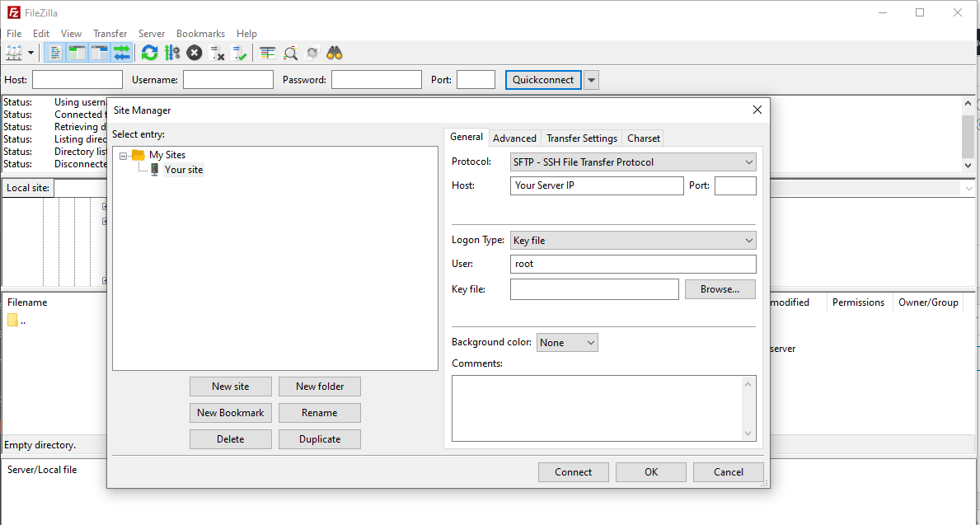Image resolution: width=980 pixels, height=525 pixels.
Task: Toggle the directory comparison magnifier icon
Action: pyautogui.click(x=290, y=53)
